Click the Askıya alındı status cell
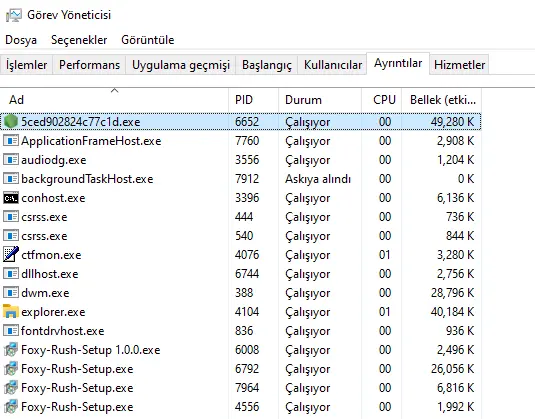This screenshot has height=419, width=535. pos(318,179)
